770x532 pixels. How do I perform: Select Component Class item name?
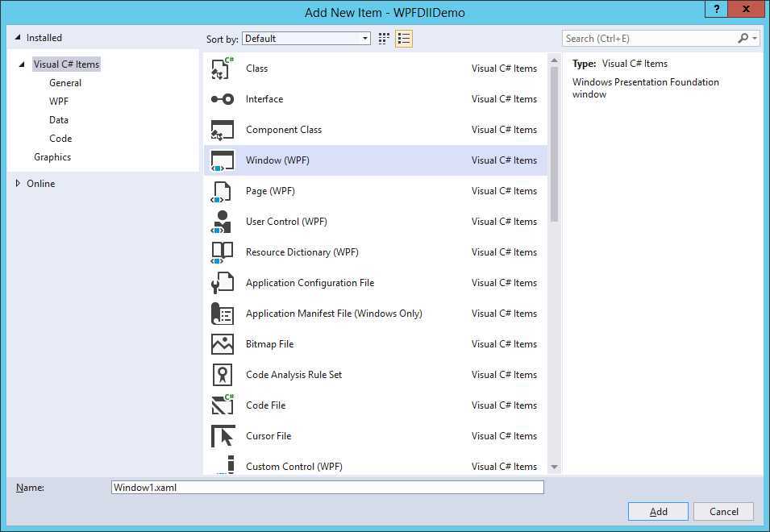tap(284, 130)
